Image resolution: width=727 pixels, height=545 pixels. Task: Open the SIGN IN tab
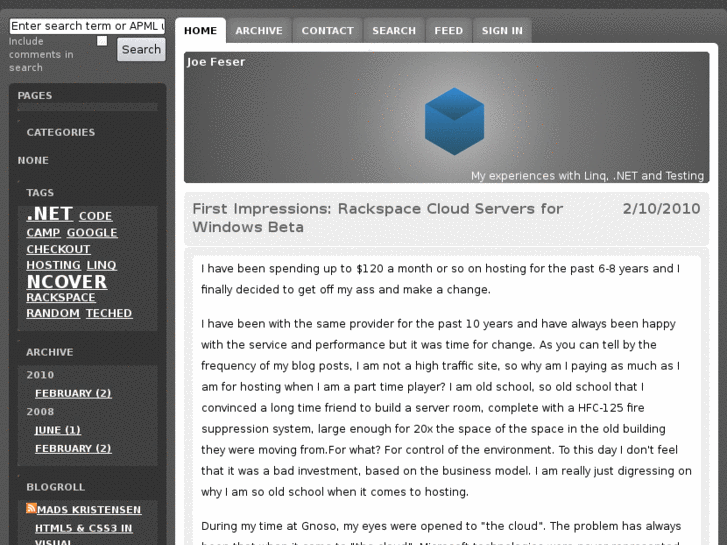pos(502,31)
